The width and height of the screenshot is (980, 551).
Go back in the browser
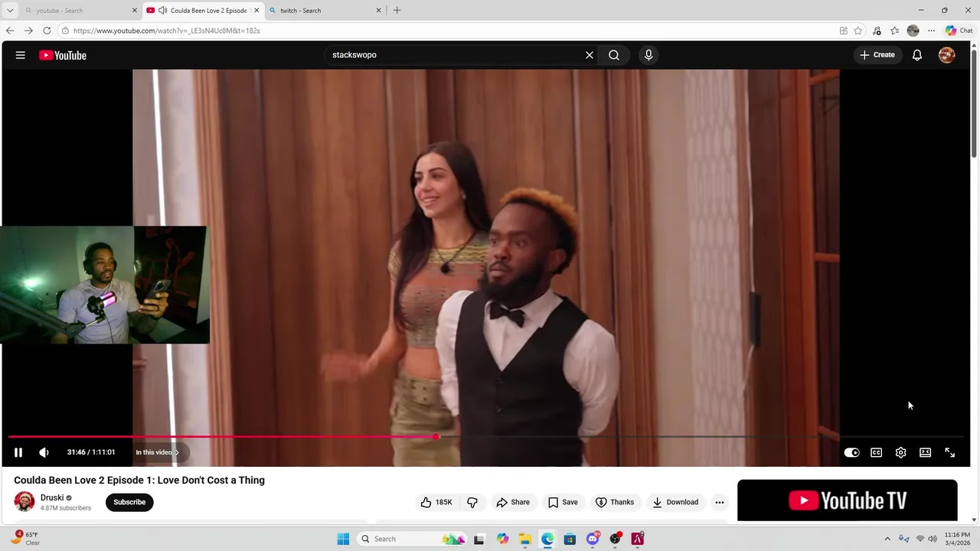(x=10, y=31)
